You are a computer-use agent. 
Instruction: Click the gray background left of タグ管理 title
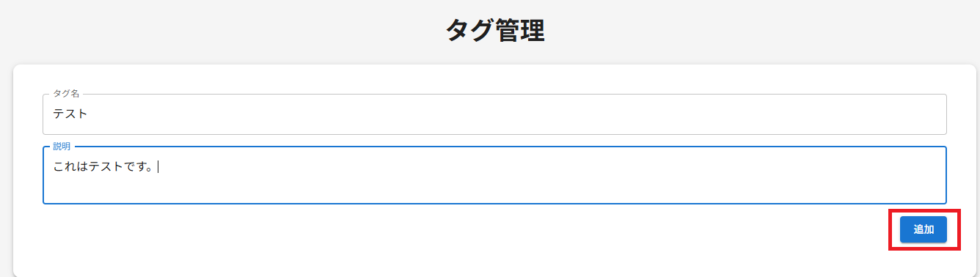[220, 31]
